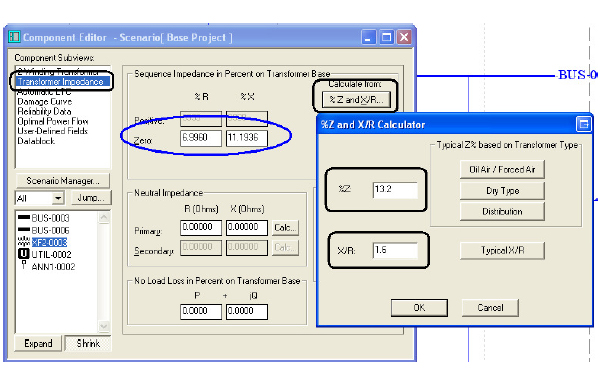Click the icon in the calculator title bar

(x=583, y=124)
